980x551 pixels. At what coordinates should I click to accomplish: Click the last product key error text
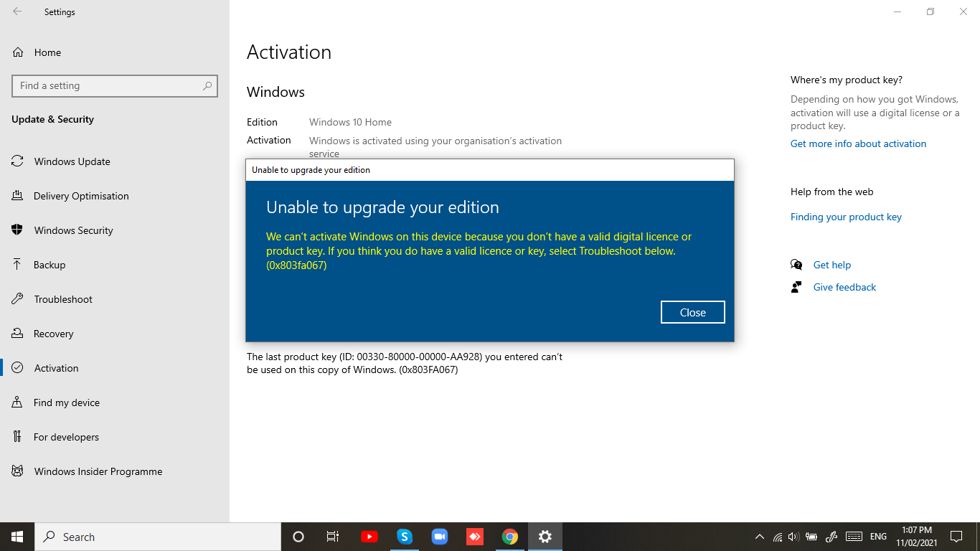pyautogui.click(x=405, y=363)
